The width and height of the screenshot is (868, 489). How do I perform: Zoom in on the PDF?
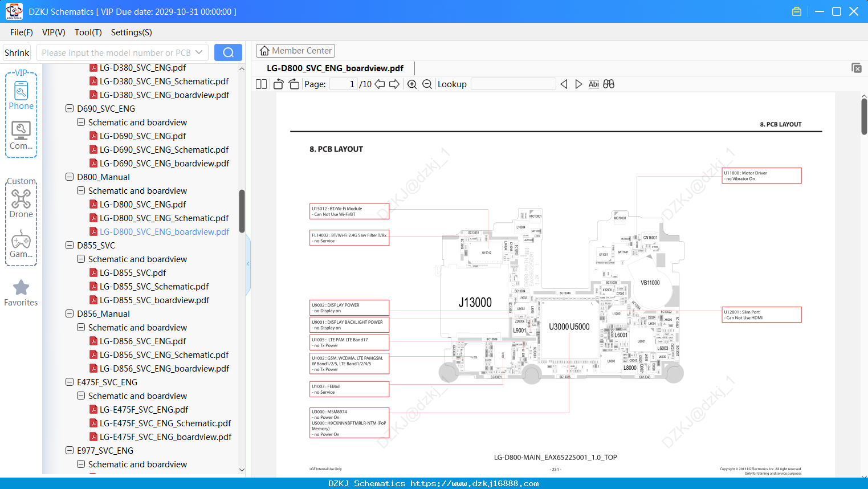(x=412, y=84)
